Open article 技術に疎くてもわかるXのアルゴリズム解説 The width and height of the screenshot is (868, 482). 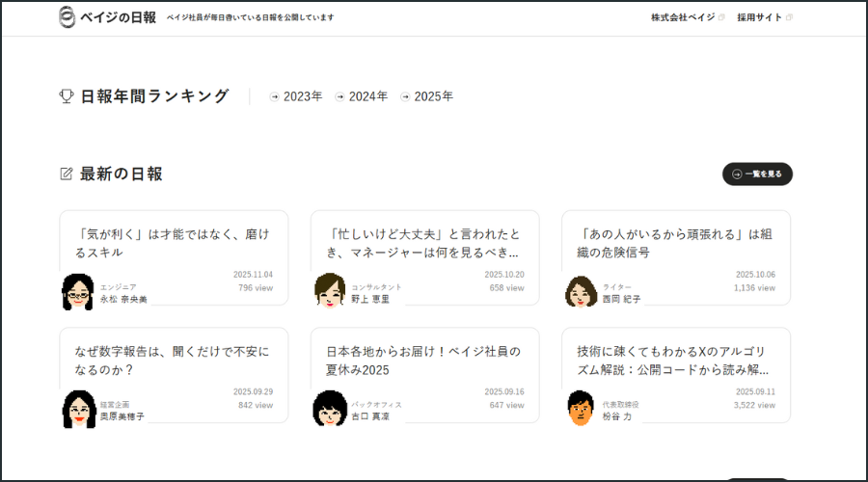672,361
